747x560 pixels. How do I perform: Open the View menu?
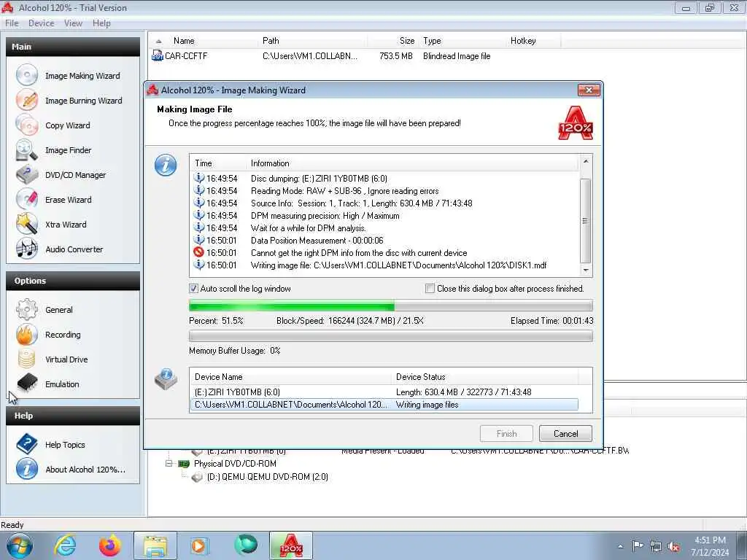click(73, 23)
